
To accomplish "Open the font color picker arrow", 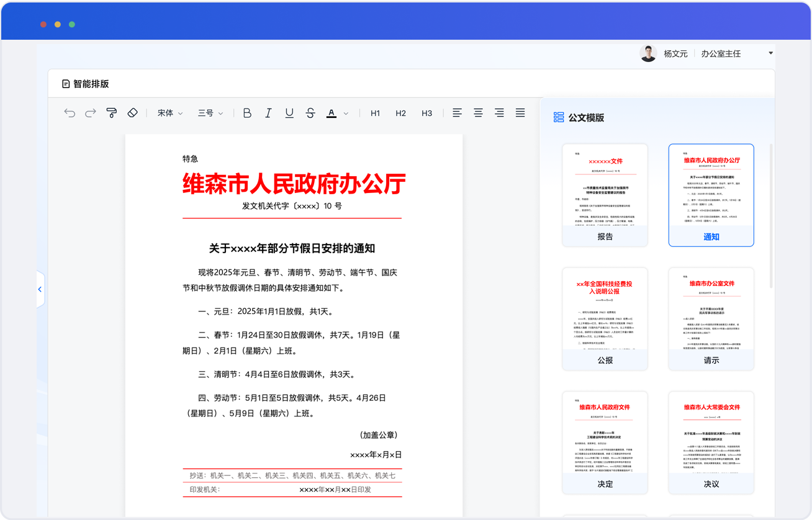I will [346, 114].
